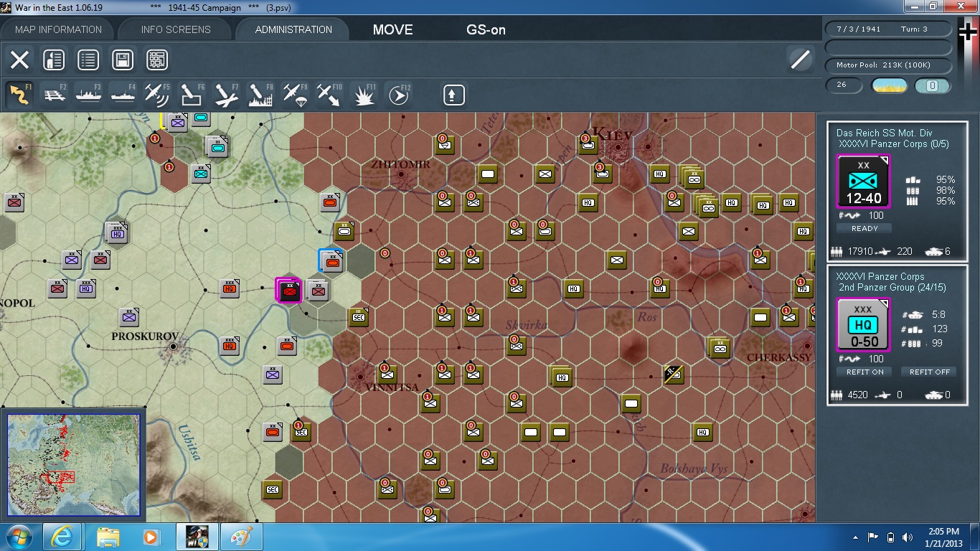Switch to the MAP INFORMATION tab

click(x=59, y=29)
